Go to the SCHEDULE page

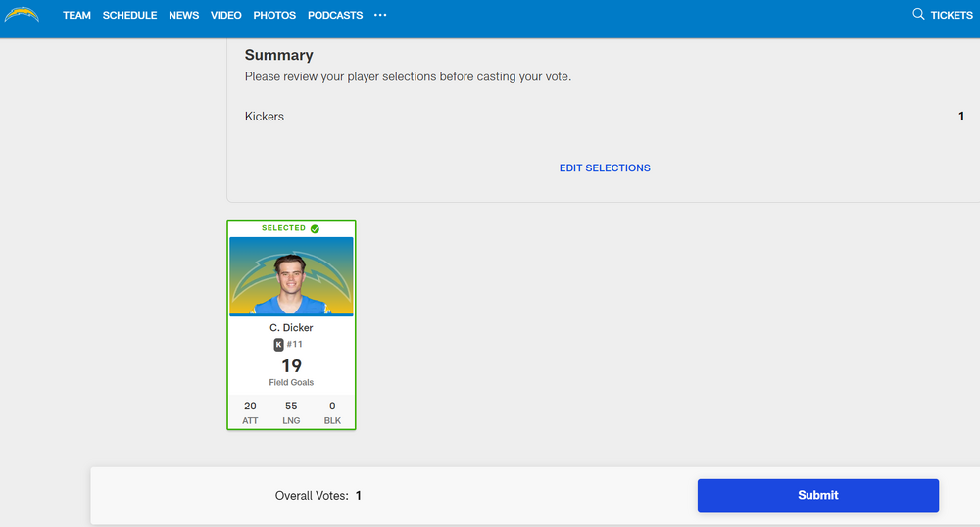[x=129, y=16]
